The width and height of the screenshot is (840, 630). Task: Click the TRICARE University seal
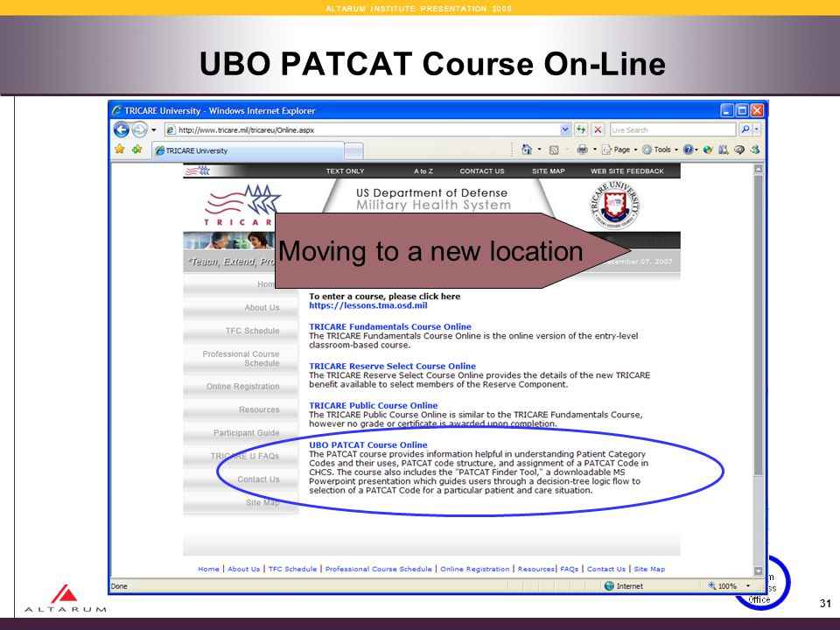pos(615,205)
